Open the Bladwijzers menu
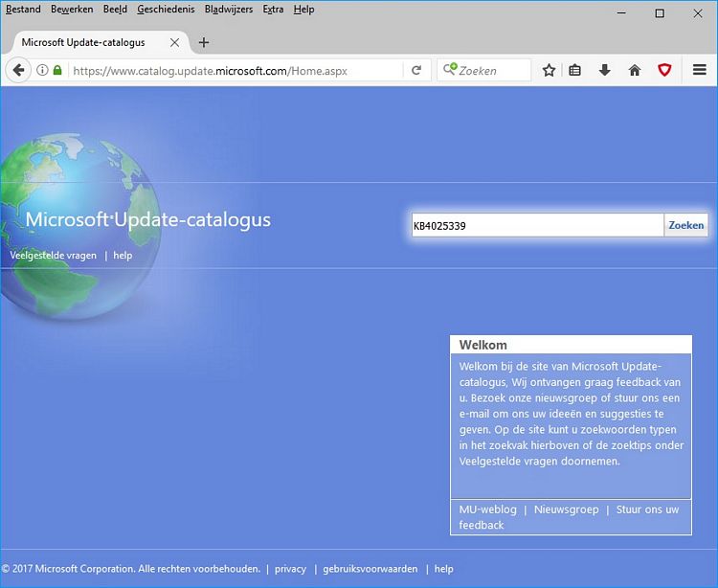This screenshot has width=718, height=588. (229, 10)
